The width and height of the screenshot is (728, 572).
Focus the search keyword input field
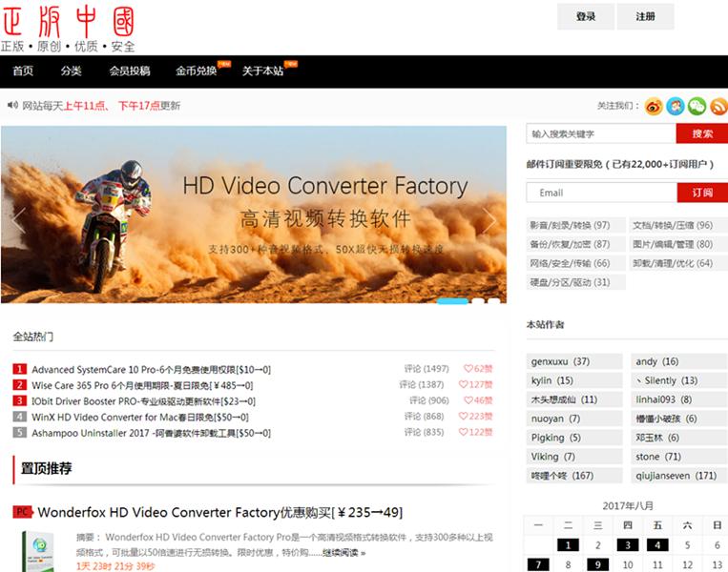(601, 133)
